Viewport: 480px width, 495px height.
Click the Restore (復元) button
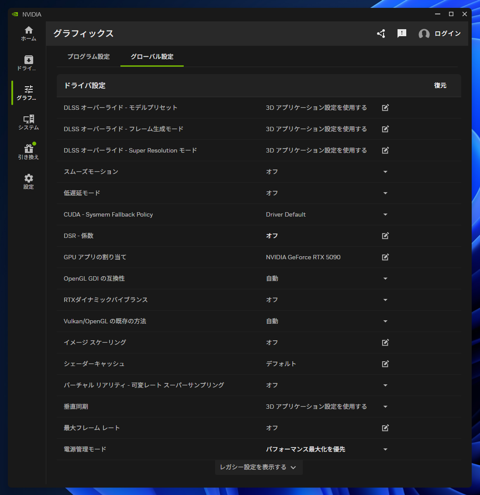click(x=440, y=85)
